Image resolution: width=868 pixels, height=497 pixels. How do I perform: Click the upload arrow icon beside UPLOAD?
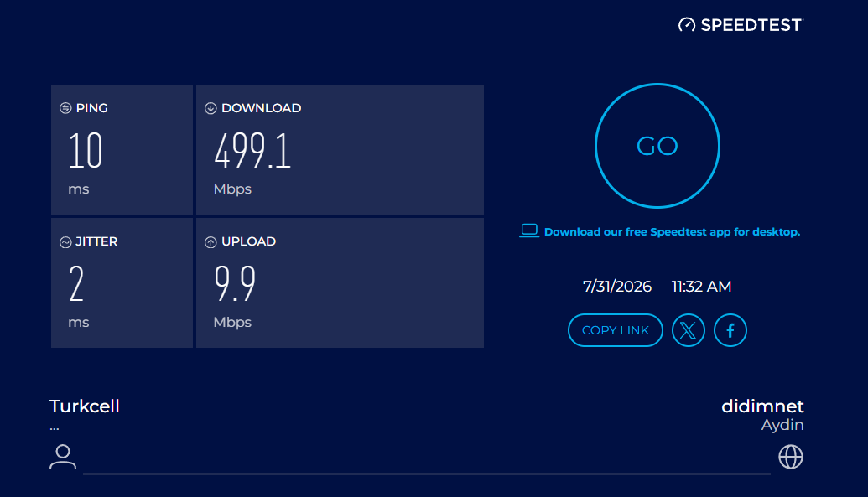(x=211, y=242)
